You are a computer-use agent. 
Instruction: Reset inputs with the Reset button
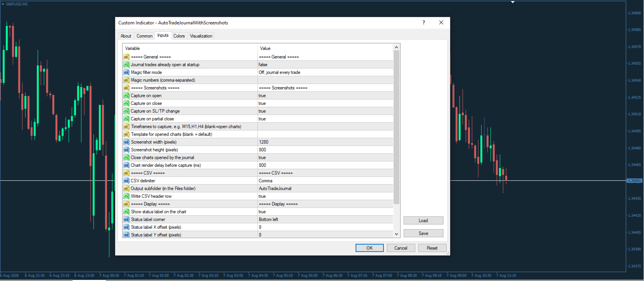(x=432, y=248)
